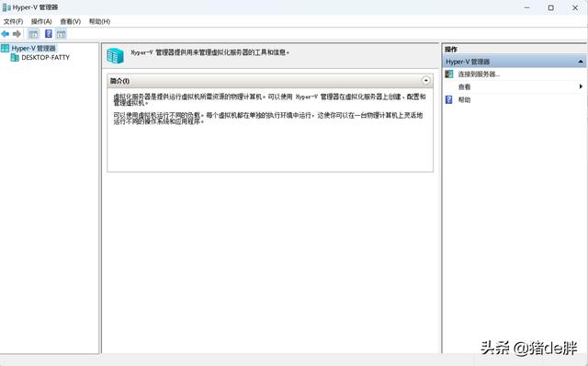Viewport: 588px width, 366px height.
Task: Click the DESKTOP-FATTY server icon
Action: tap(15, 57)
